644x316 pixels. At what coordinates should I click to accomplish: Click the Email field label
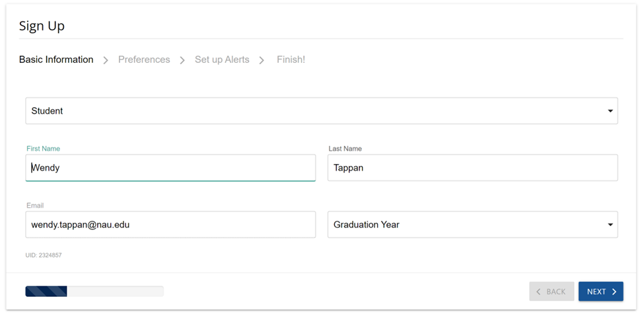click(x=35, y=206)
